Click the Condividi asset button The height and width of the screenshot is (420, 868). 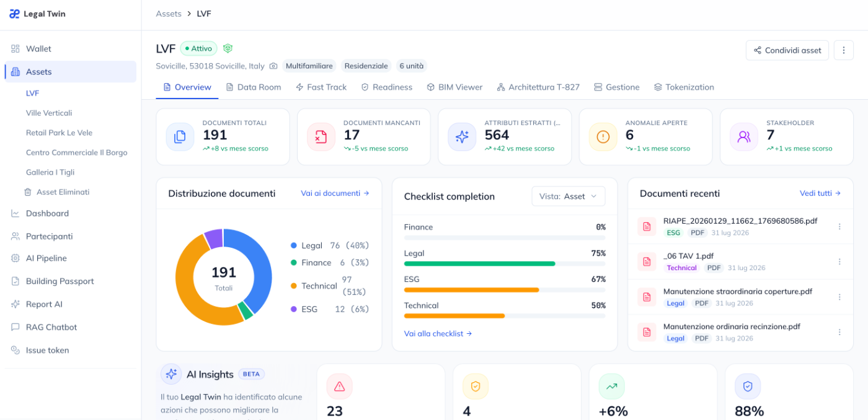click(x=787, y=50)
